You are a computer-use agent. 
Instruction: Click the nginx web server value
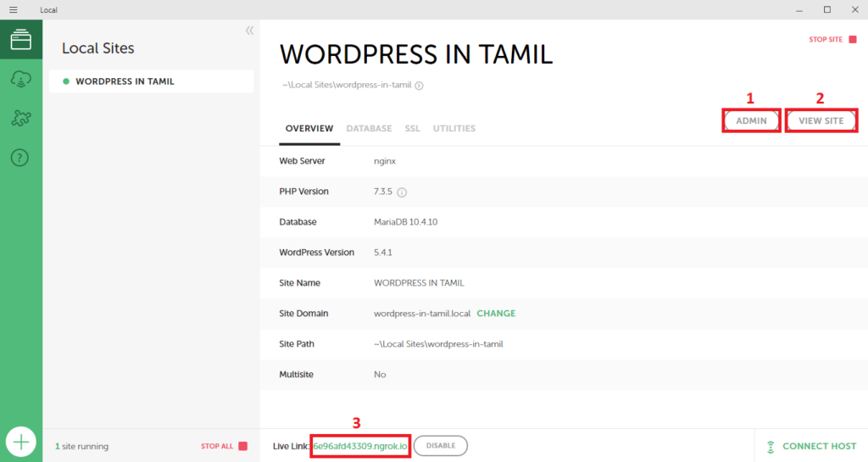(x=385, y=161)
